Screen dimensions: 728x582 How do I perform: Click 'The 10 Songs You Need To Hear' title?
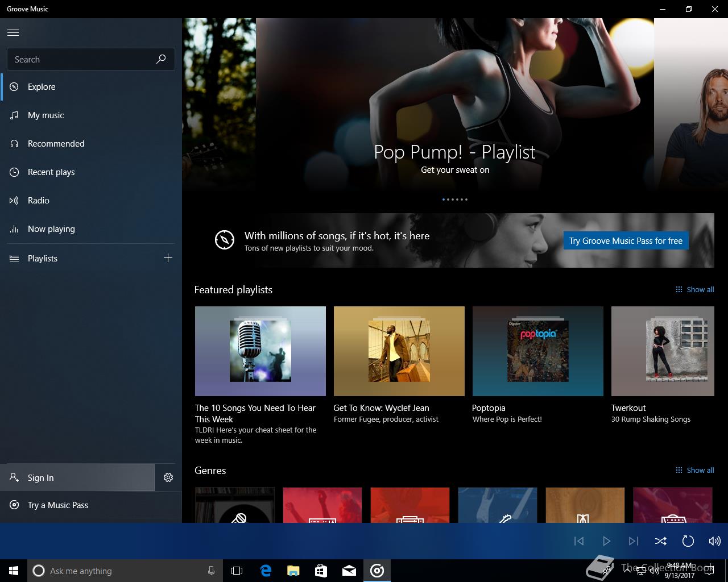click(x=255, y=413)
